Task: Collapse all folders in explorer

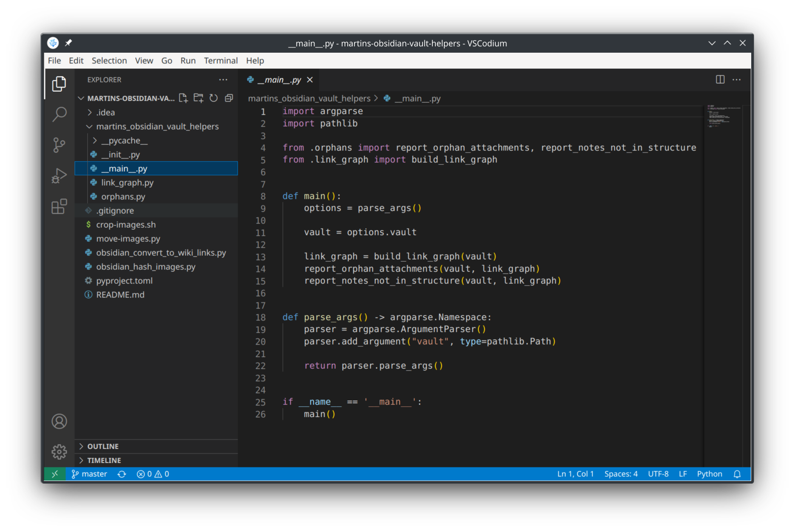Action: point(229,98)
